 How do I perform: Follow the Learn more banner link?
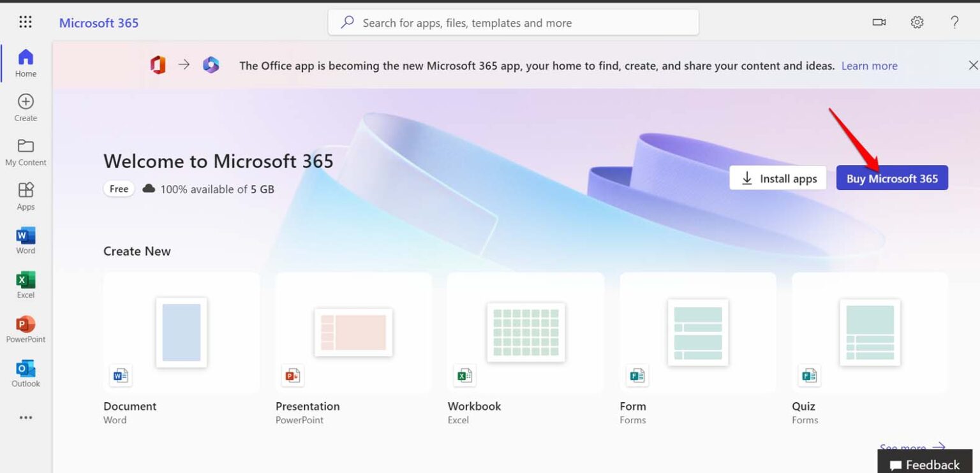(x=869, y=66)
